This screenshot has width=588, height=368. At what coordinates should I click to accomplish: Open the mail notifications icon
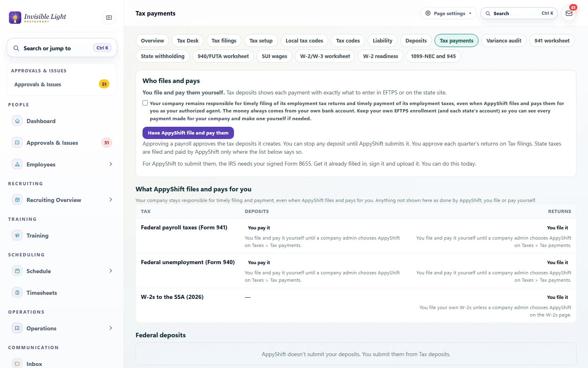tap(569, 13)
